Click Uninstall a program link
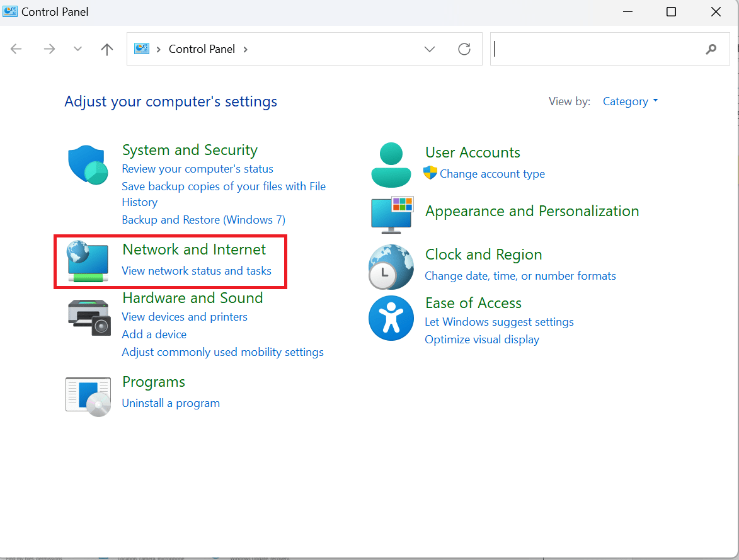 [x=171, y=403]
